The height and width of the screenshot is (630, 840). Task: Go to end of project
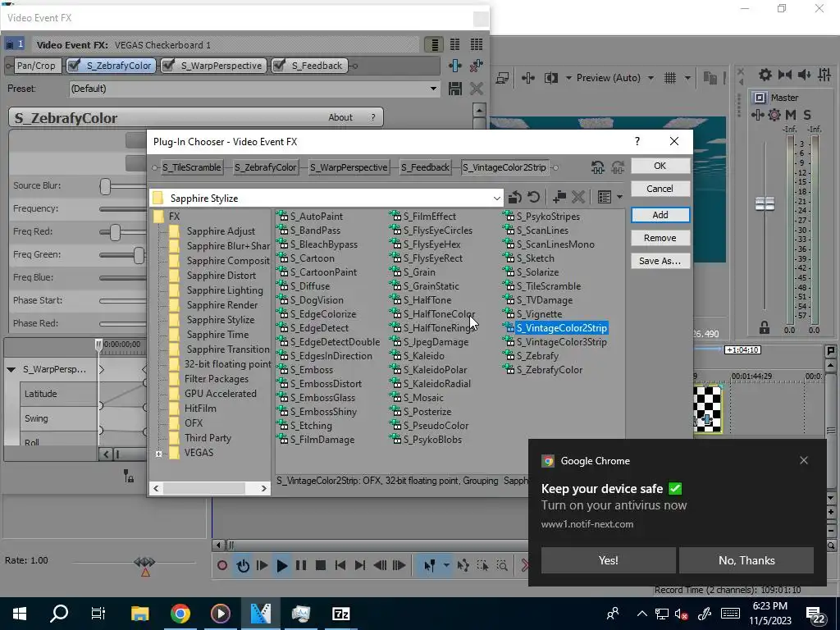(x=360, y=565)
